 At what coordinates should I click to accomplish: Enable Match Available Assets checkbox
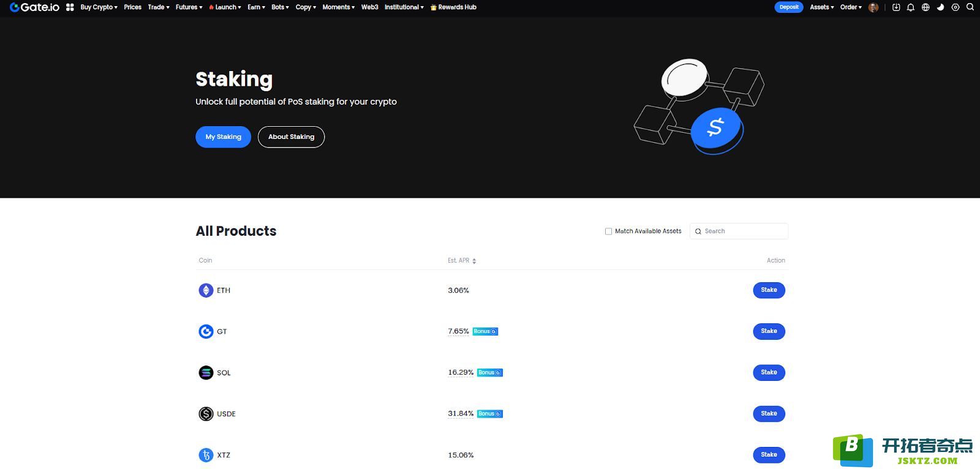(608, 231)
